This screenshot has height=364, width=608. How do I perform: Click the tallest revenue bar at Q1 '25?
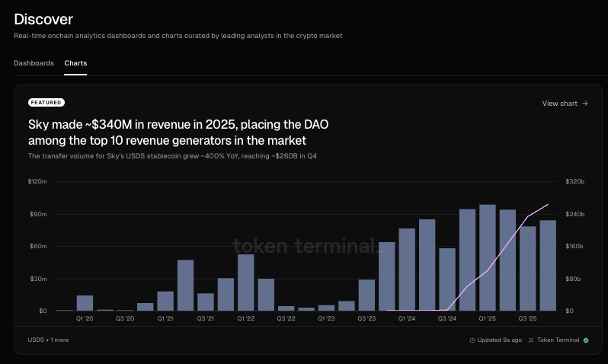(488, 258)
